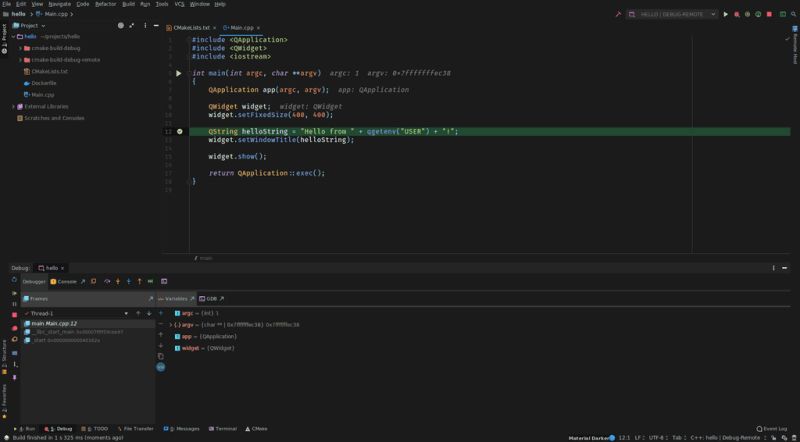Open the TODO tool window button
This screenshot has width=800, height=442.
94,429
